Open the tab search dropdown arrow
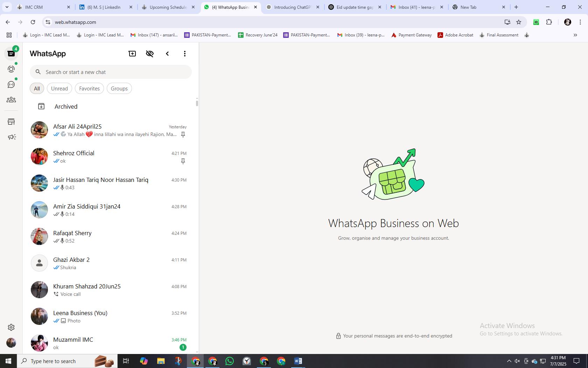The image size is (588, 368). pyautogui.click(x=7, y=7)
